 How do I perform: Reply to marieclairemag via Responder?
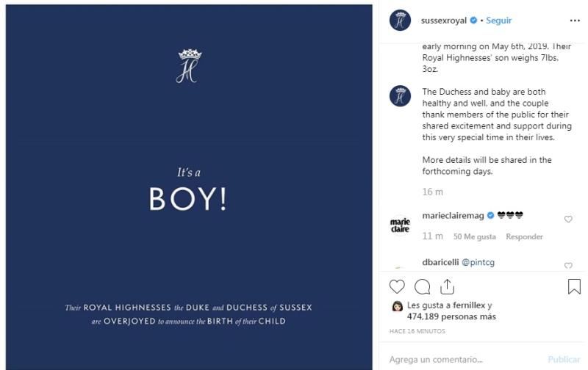click(x=524, y=236)
